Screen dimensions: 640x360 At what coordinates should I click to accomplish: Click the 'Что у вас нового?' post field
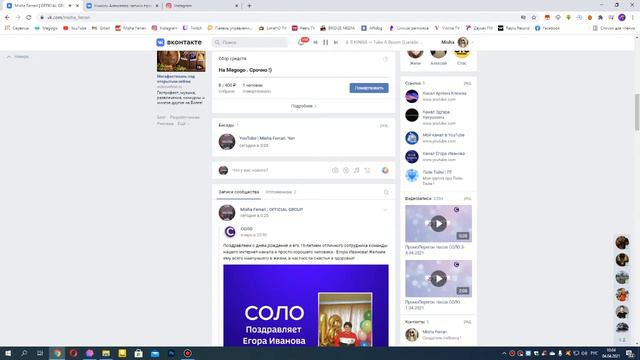tap(250, 170)
